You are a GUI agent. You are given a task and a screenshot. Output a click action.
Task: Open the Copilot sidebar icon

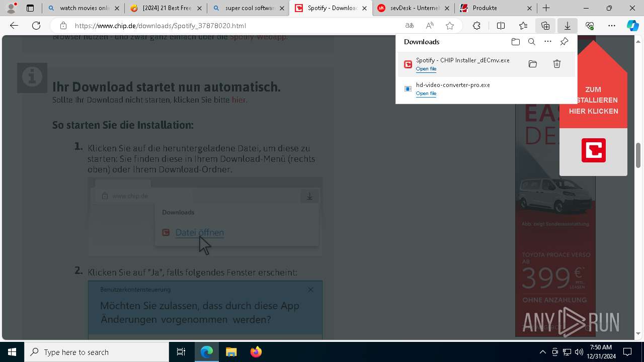[x=633, y=26]
